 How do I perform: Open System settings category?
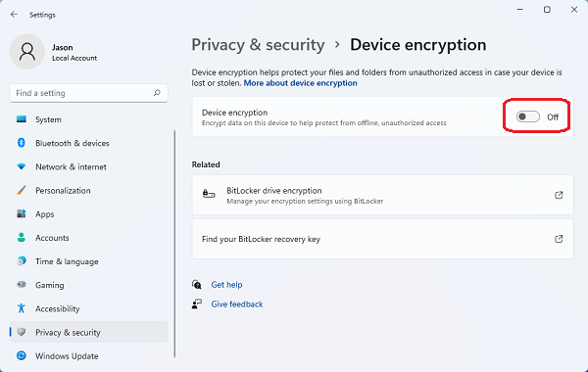coord(88,119)
